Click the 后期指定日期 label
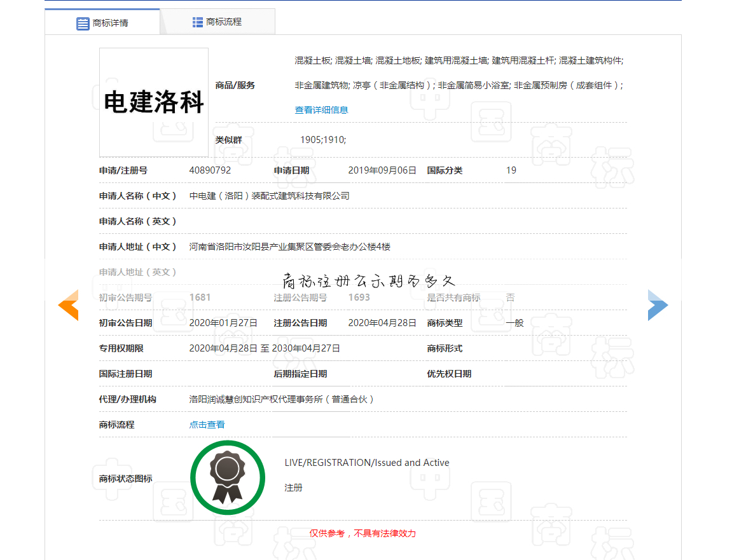732x560 pixels. coord(300,374)
